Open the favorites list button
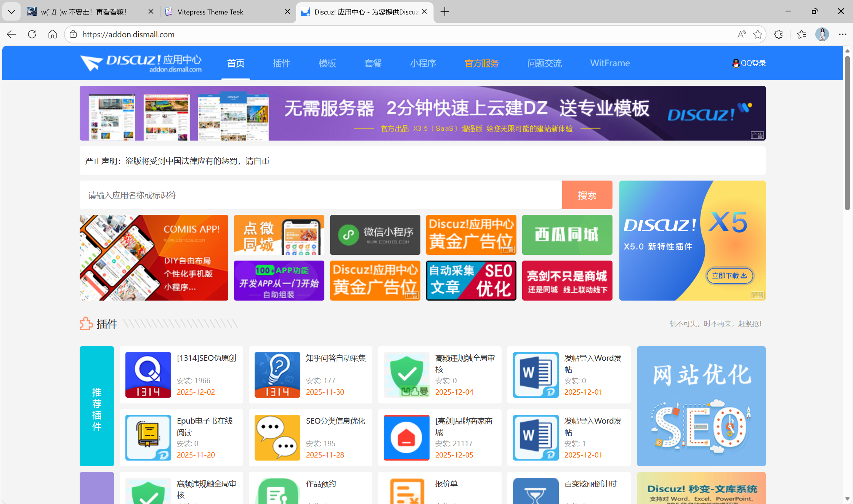Image resolution: width=853 pixels, height=504 pixels. [x=801, y=34]
